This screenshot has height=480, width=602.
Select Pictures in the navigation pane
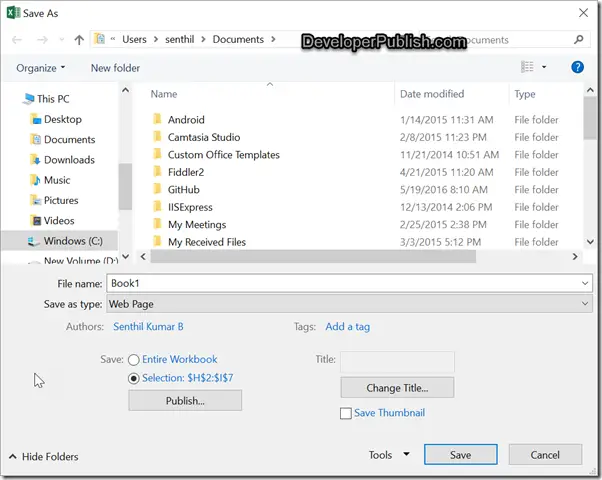[54, 200]
